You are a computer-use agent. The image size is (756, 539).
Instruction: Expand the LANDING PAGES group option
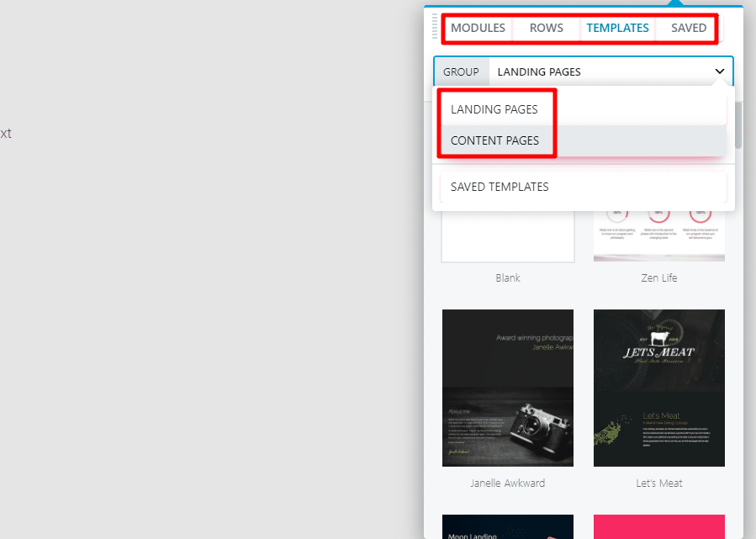[493, 109]
